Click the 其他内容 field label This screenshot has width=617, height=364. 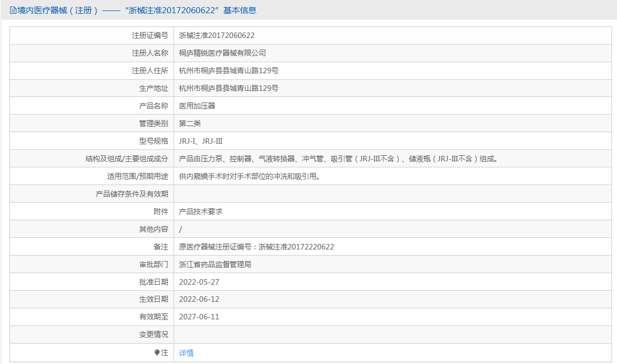click(154, 230)
